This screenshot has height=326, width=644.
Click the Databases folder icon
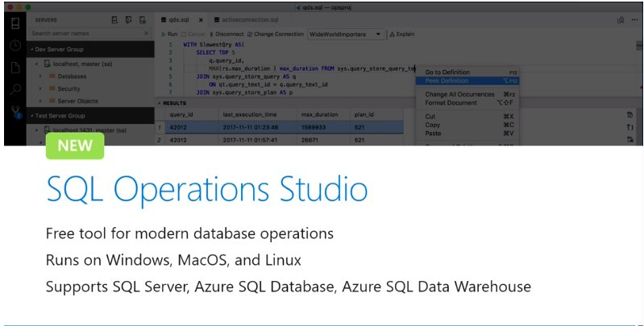tap(52, 76)
